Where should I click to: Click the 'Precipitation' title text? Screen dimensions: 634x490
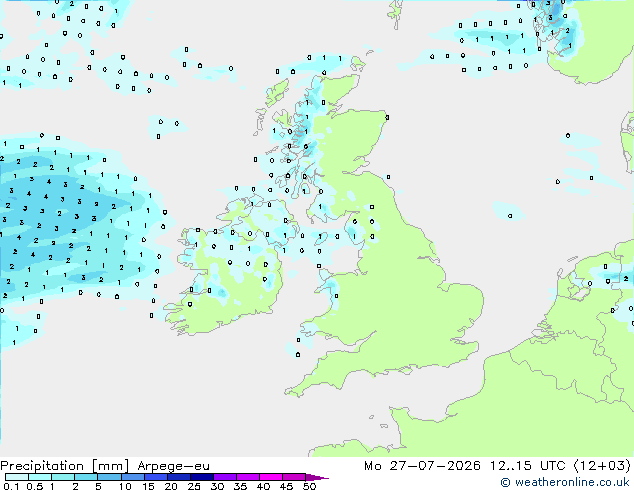coord(42,466)
